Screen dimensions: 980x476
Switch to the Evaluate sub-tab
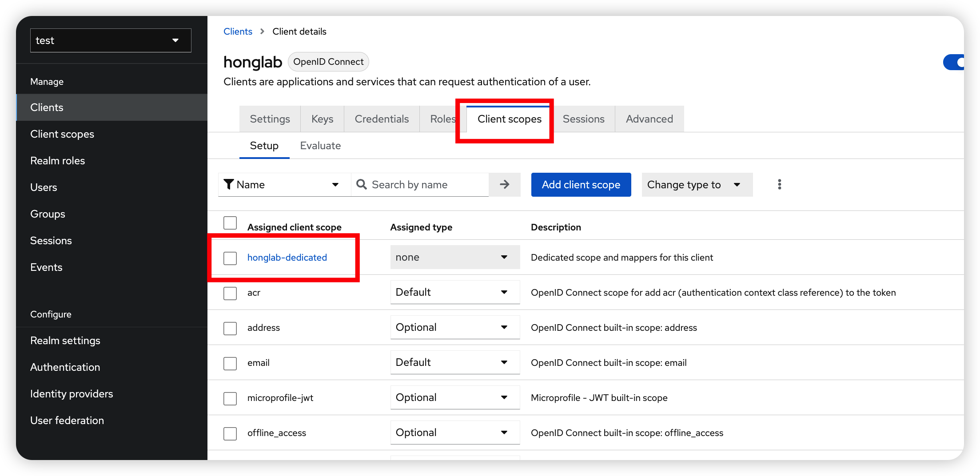click(x=320, y=146)
